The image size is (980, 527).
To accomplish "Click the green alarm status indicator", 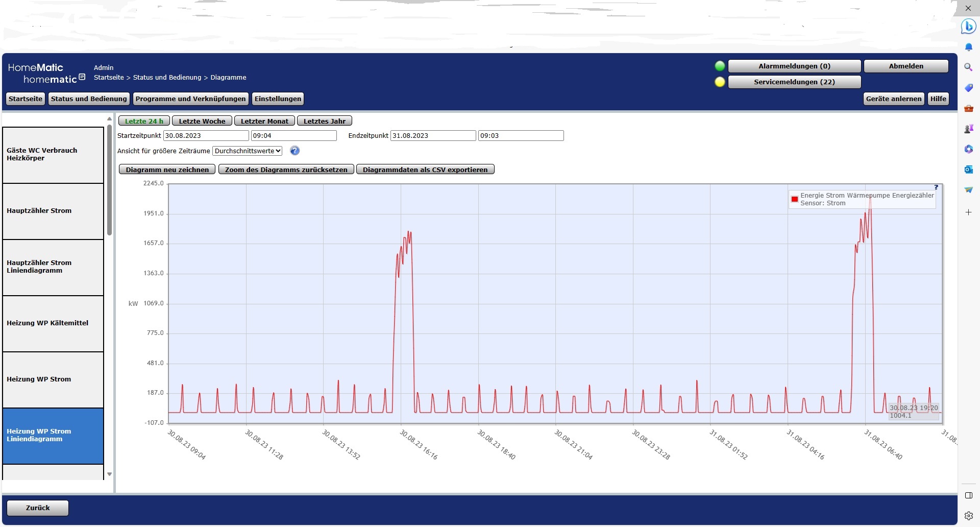I will pyautogui.click(x=720, y=66).
